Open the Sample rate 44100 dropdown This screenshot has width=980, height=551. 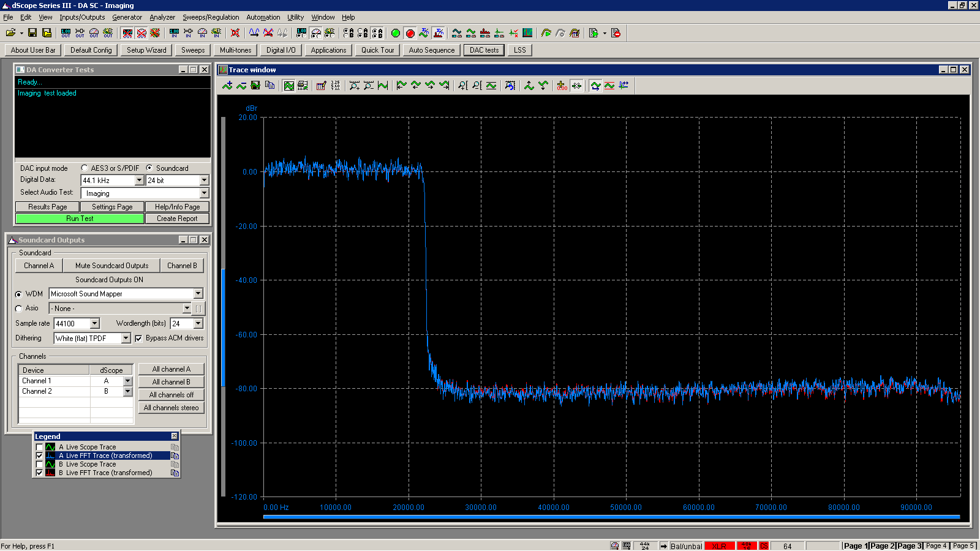click(94, 323)
